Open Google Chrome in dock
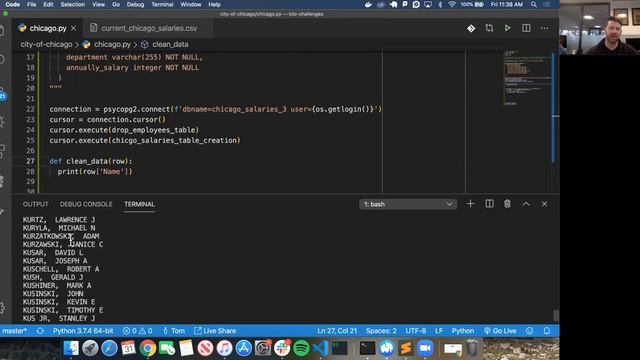This screenshot has width=640, height=360. [148, 348]
